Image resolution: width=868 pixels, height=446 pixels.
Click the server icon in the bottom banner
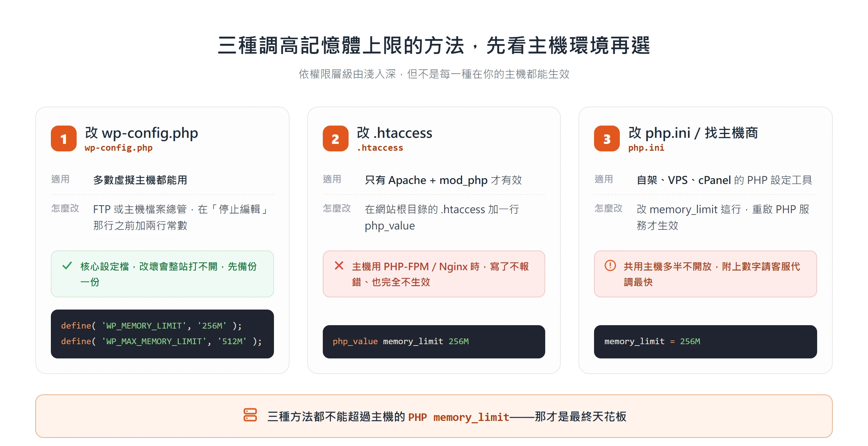click(x=250, y=415)
